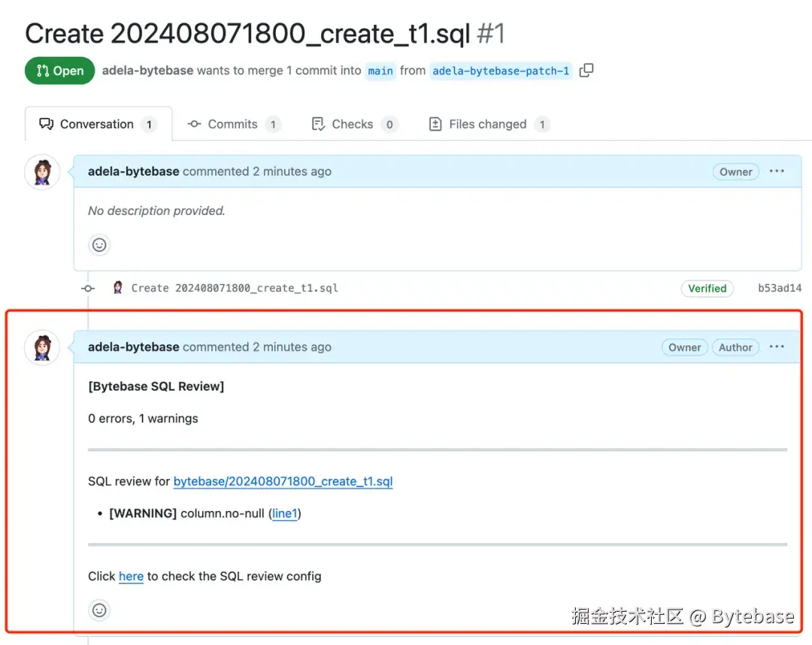This screenshot has width=812, height=645.
Task: Open avatar of the first comment's author
Action: (42, 172)
